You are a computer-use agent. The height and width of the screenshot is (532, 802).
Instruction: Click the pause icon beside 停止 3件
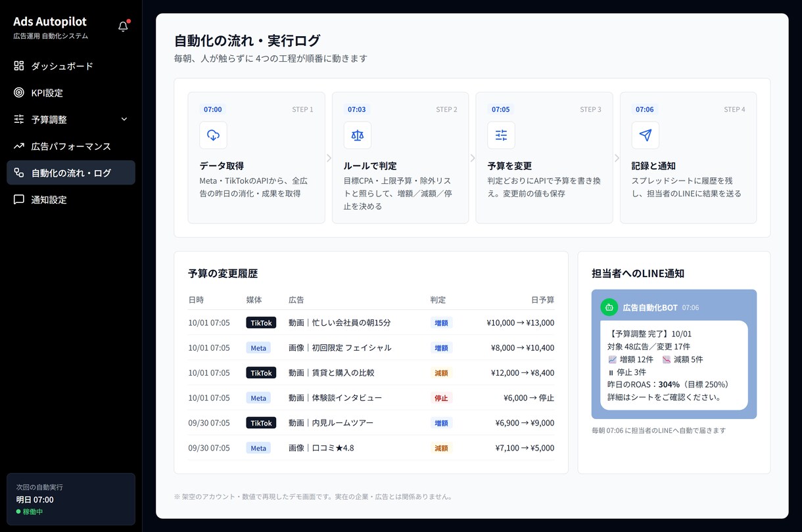tap(611, 372)
